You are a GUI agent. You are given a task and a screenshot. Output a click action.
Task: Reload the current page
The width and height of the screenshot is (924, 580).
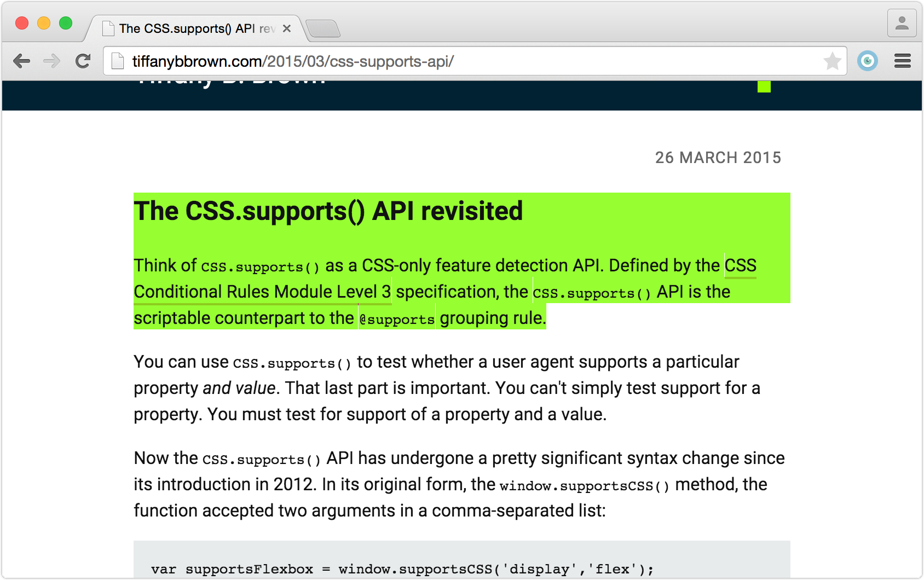click(x=83, y=61)
